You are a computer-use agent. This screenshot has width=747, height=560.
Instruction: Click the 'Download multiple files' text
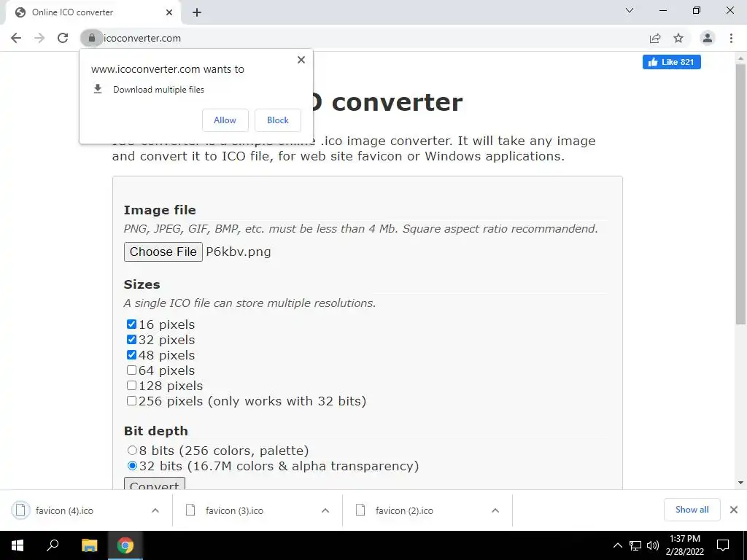click(158, 90)
